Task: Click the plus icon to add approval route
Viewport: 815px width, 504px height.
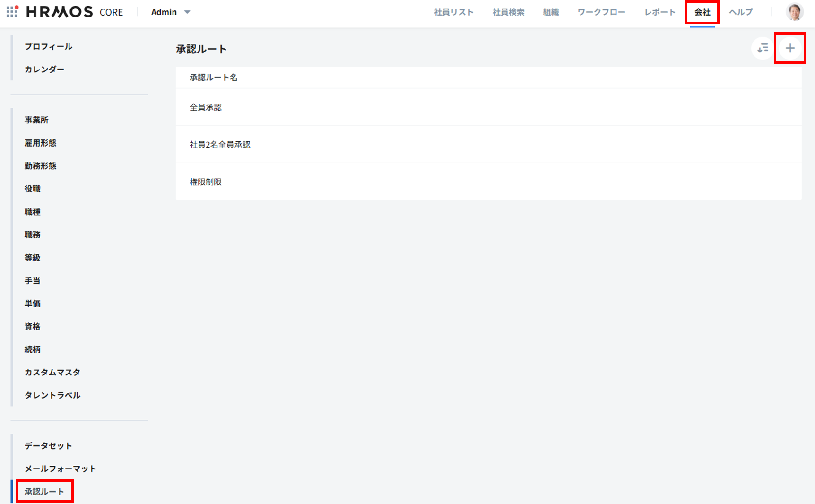Action: tap(790, 48)
